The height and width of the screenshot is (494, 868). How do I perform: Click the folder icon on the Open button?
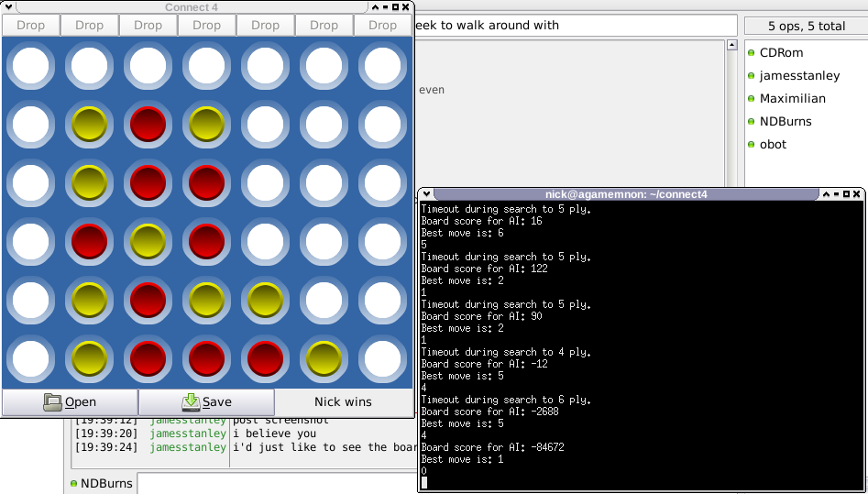(x=53, y=401)
